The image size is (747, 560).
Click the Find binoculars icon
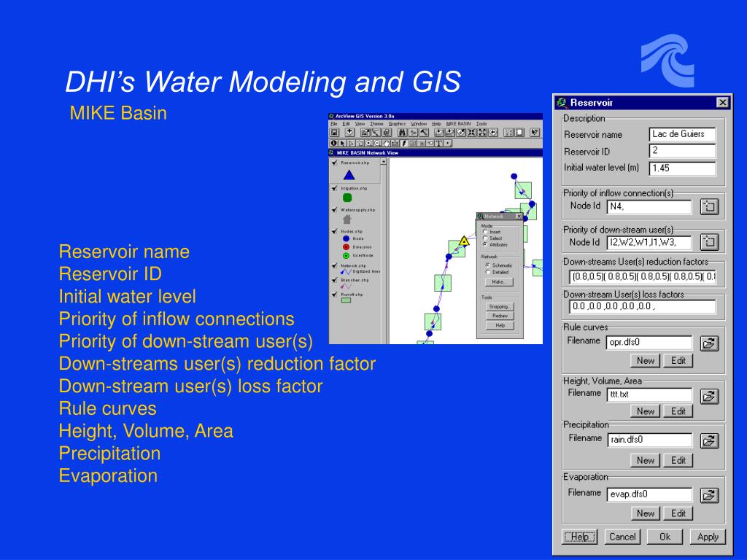tap(403, 133)
